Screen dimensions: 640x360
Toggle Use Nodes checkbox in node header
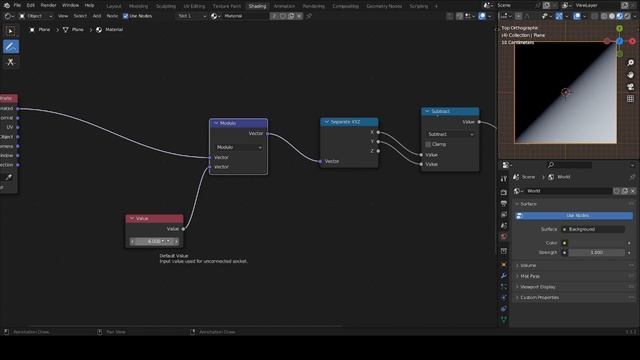125,16
